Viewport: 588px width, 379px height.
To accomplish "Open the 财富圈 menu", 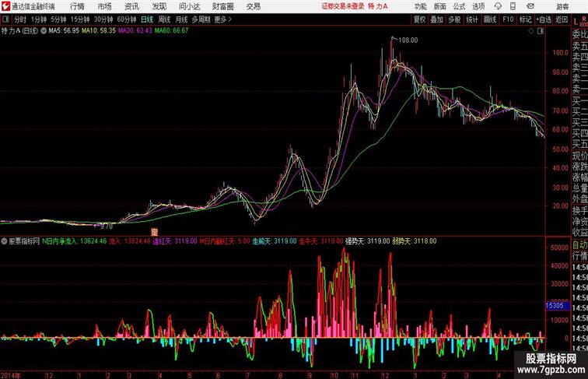I will coord(222,6).
